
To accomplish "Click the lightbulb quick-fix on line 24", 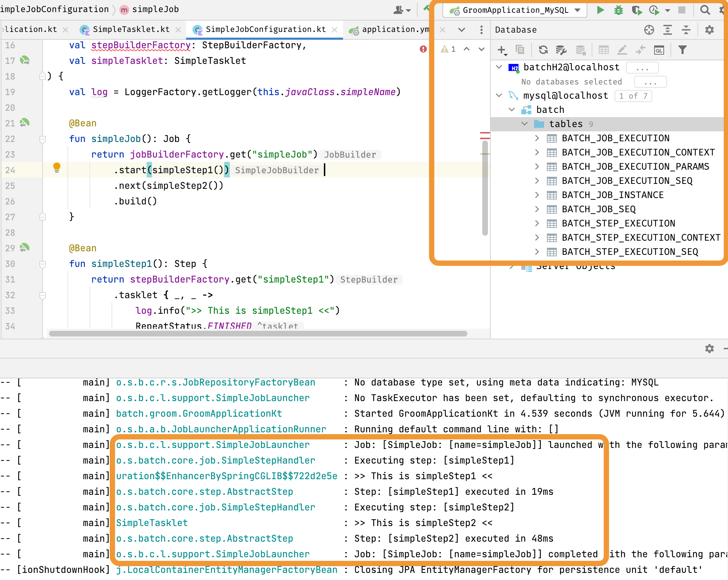I will tap(57, 167).
